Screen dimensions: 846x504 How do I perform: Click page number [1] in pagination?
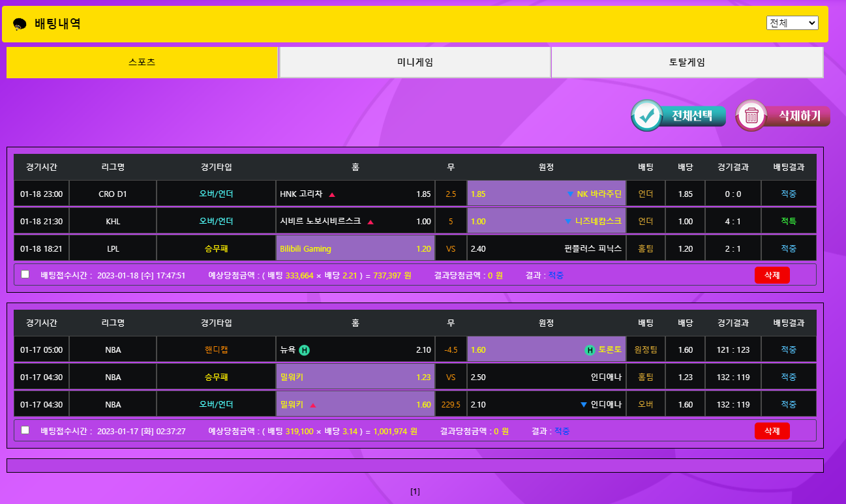pyautogui.click(x=415, y=492)
